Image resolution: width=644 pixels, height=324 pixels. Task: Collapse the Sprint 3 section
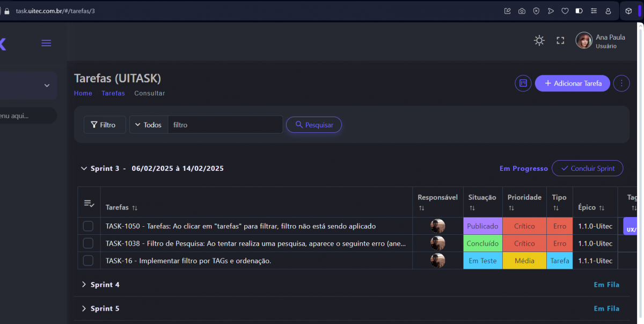coord(84,169)
